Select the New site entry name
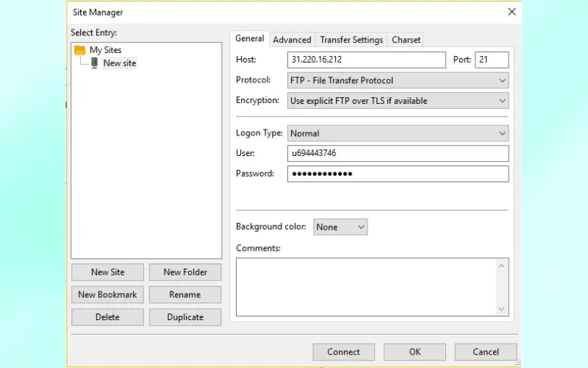This screenshot has height=368, width=588. pyautogui.click(x=120, y=63)
